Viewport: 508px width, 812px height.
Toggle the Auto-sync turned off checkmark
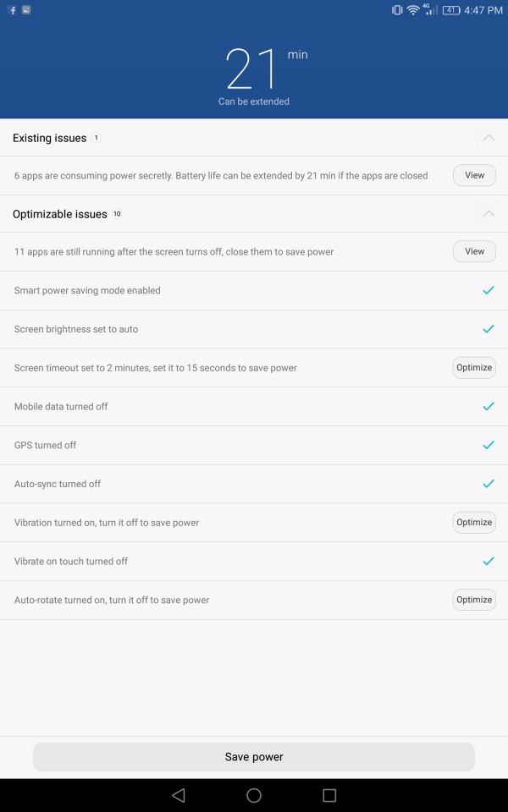[x=489, y=484]
